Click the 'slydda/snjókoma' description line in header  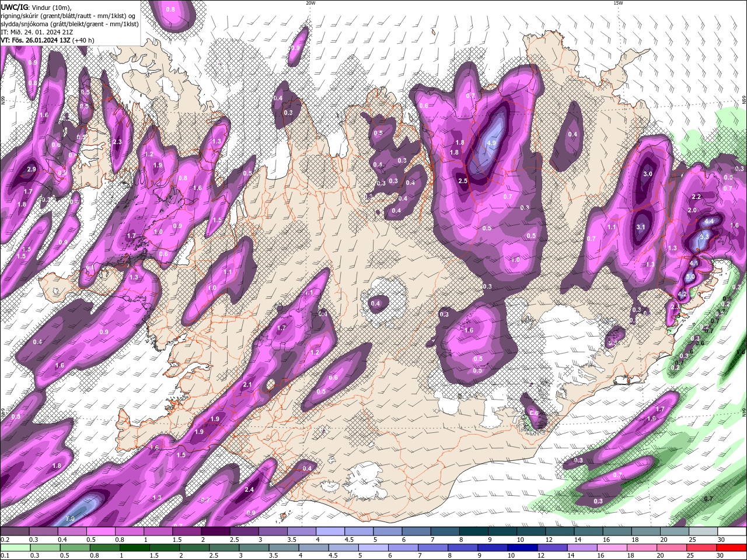tap(69, 24)
